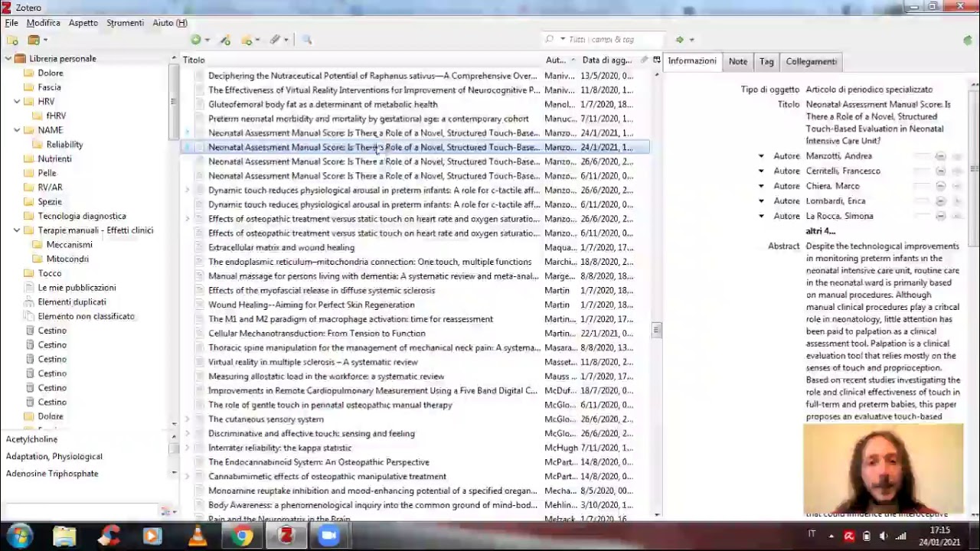The width and height of the screenshot is (980, 551).
Task: Open Elementi duplicati
Action: 72,302
